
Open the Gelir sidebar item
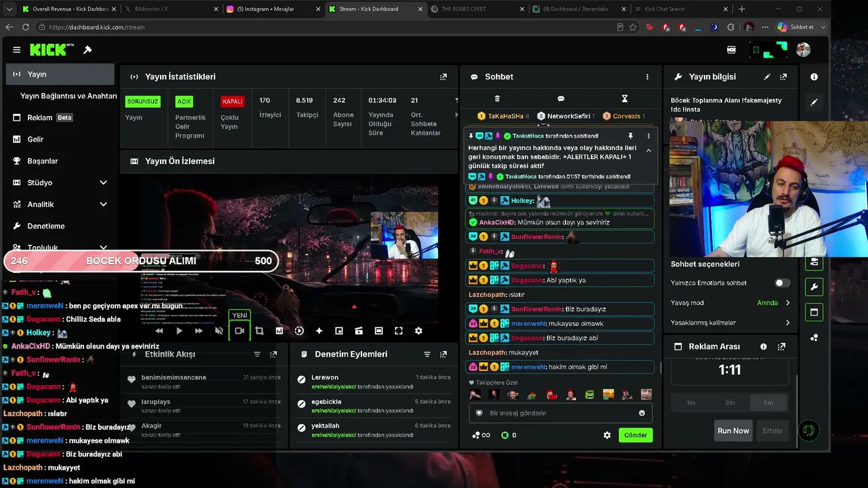pos(60,139)
